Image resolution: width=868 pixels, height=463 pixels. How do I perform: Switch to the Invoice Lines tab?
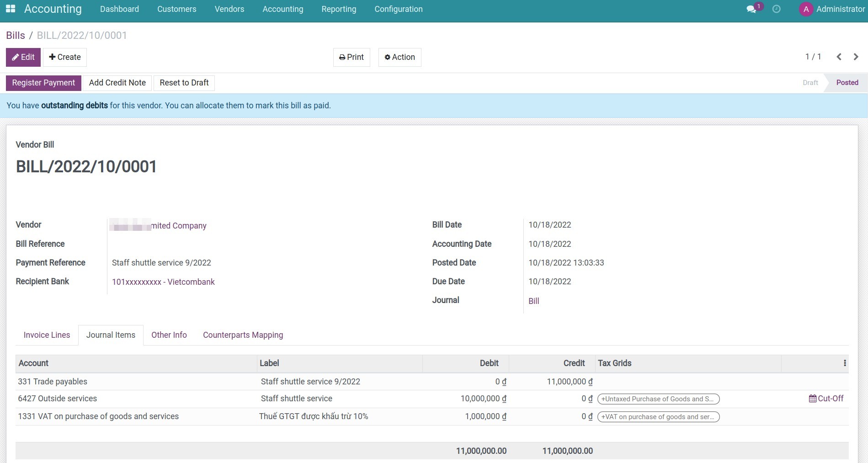[x=46, y=335]
